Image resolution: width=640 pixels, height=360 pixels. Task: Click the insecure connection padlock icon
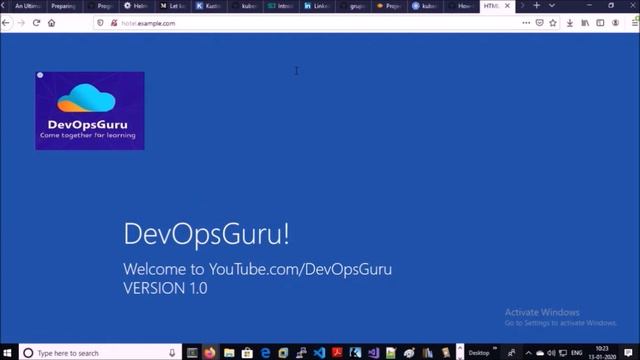point(114,23)
